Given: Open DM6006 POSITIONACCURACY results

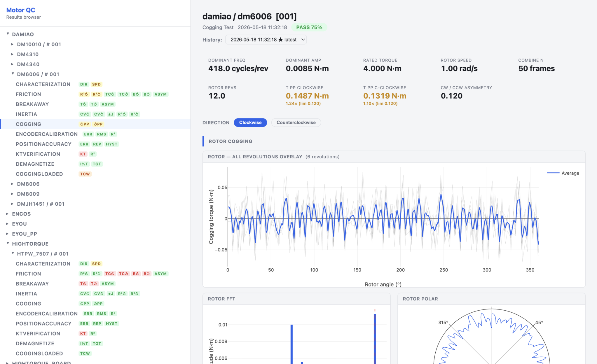Looking at the screenshot, I should click(x=43, y=144).
